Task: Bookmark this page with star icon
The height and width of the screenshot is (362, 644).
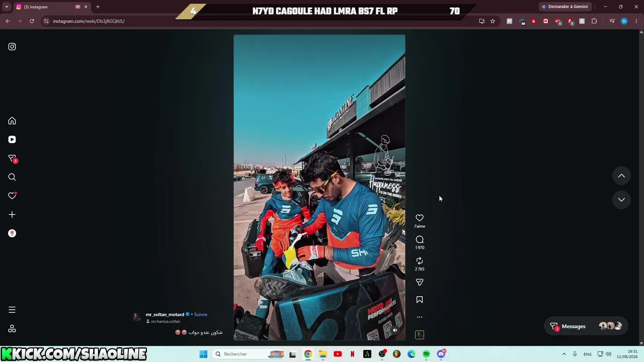Action: coord(493,21)
